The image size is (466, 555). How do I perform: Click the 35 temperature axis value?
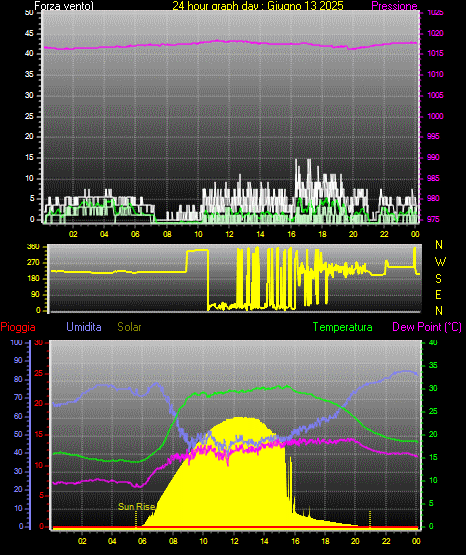point(433,365)
